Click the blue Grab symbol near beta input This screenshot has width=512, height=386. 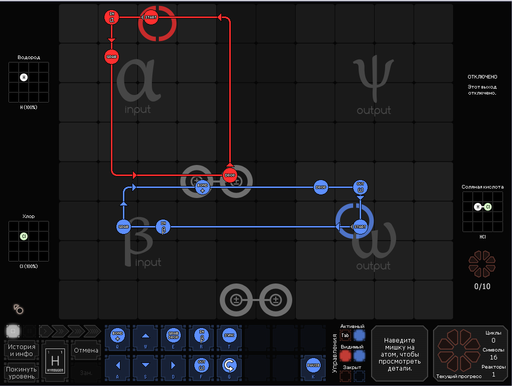point(123,227)
